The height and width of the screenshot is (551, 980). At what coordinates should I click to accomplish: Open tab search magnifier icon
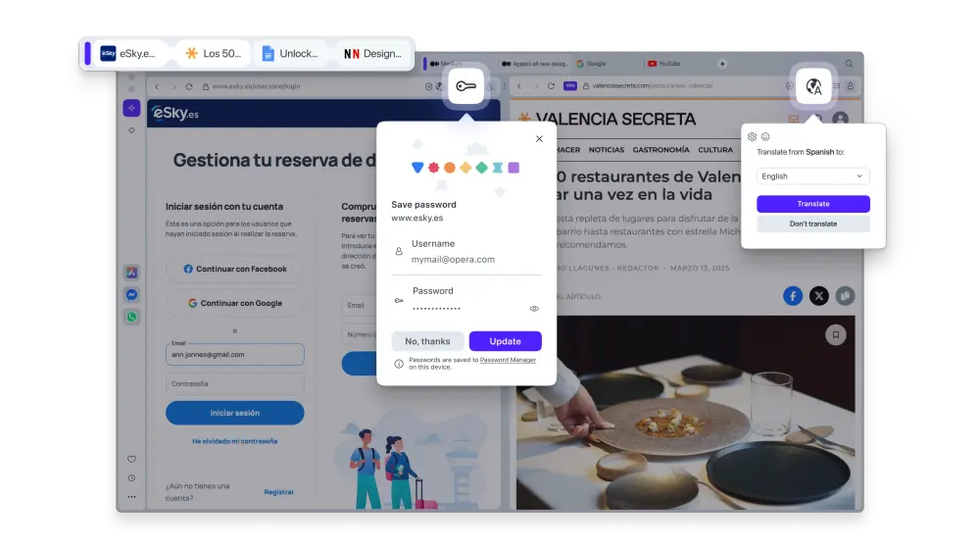coord(849,64)
